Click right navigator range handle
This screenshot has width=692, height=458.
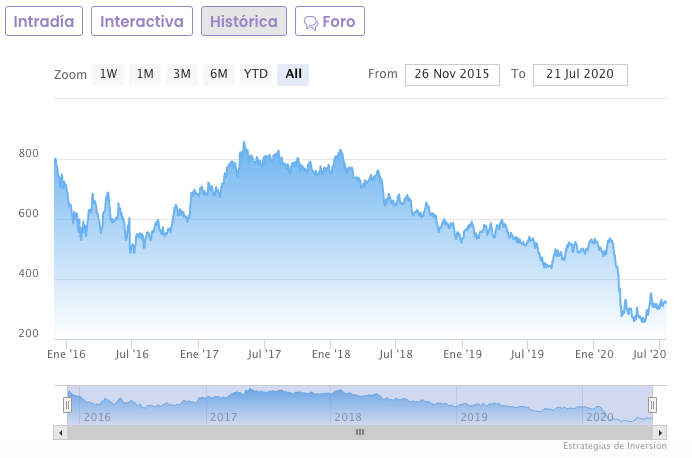click(652, 405)
